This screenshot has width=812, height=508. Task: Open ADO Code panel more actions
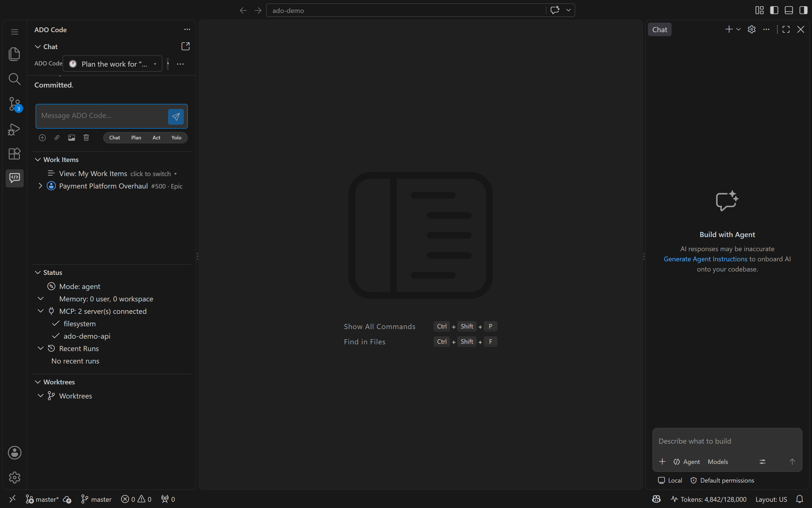[187, 30]
